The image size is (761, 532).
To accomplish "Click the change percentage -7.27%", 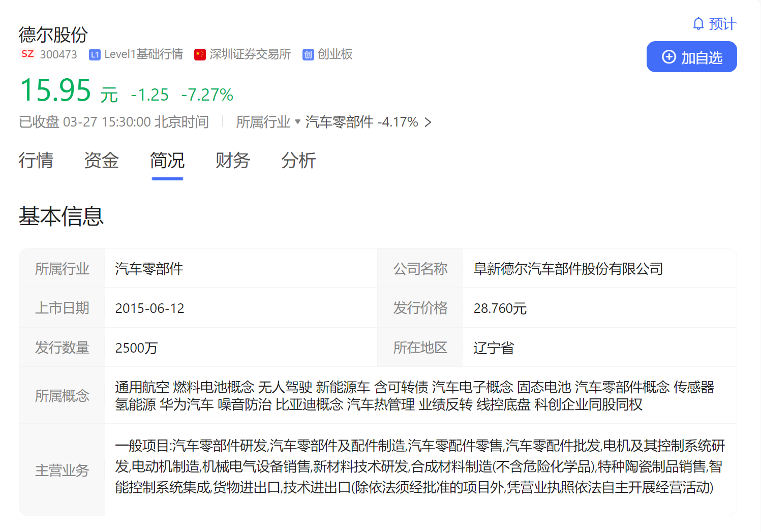I will pyautogui.click(x=207, y=95).
